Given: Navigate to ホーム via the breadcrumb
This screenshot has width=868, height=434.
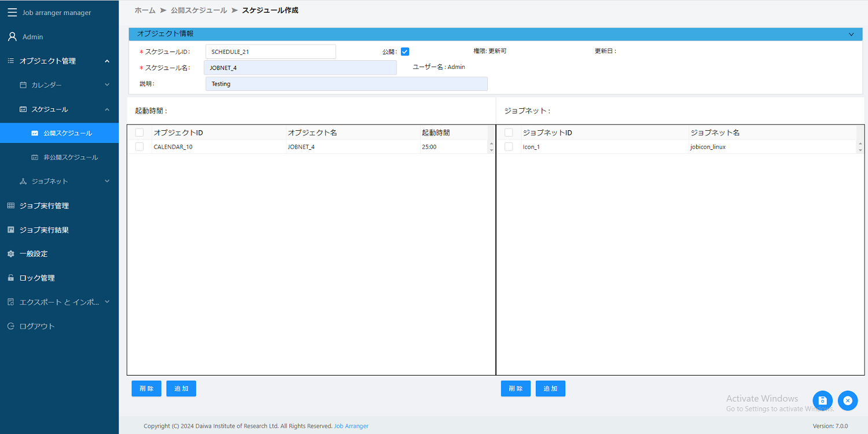Looking at the screenshot, I should click(x=145, y=10).
